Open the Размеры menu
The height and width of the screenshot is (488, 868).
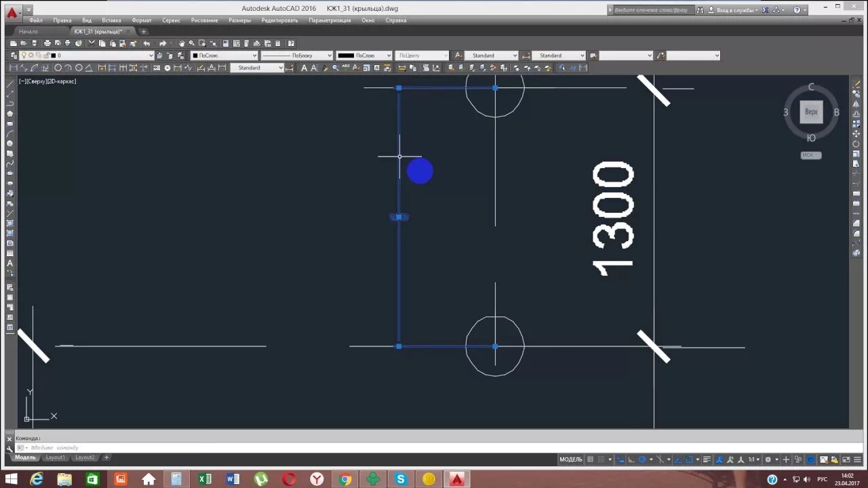click(x=239, y=20)
